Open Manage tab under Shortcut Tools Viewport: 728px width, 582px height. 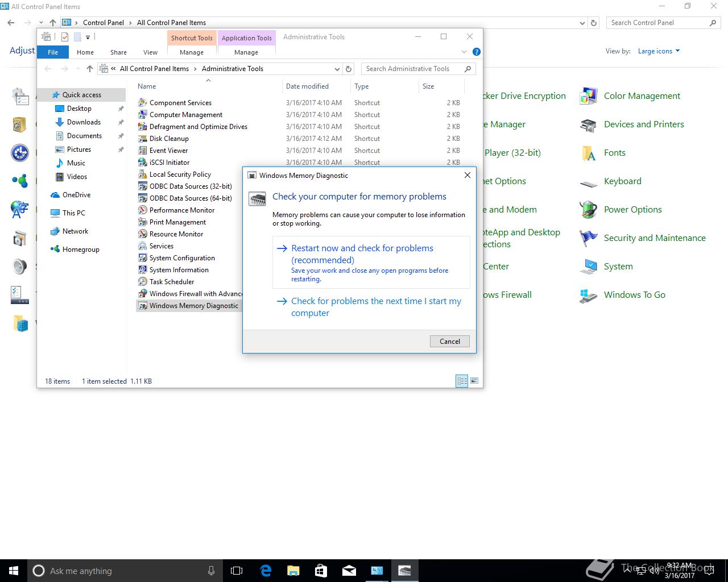192,52
